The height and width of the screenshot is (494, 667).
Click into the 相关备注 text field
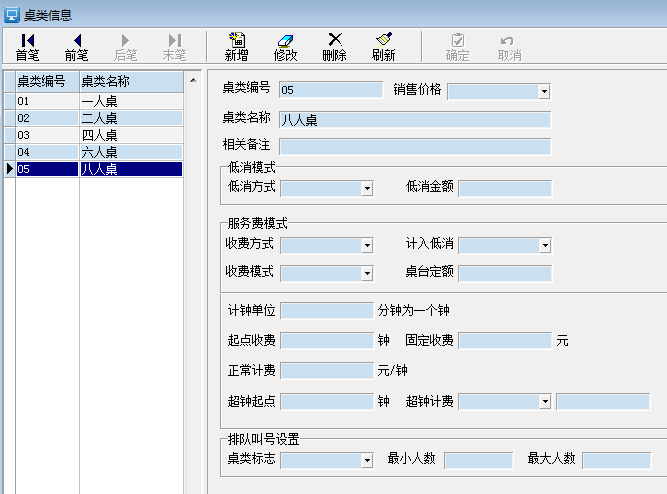415,146
